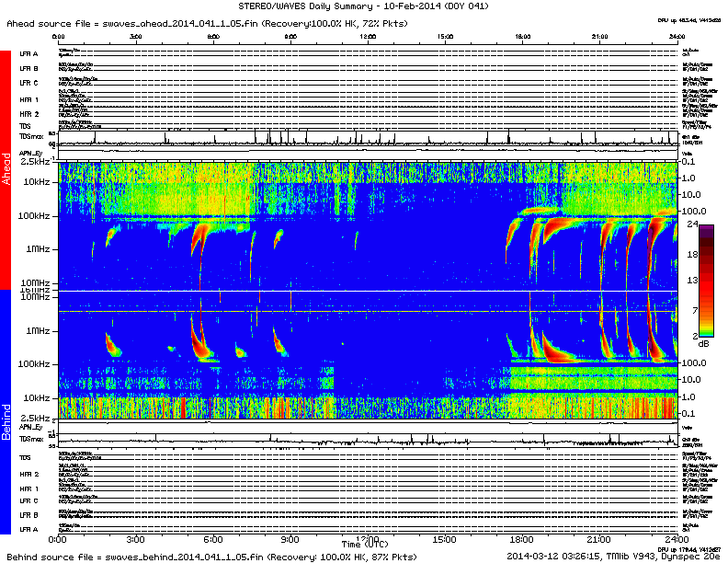Image resolution: width=728 pixels, height=563 pixels.
Task: Click the Ahead spectrogram 2.5kHz axis label
Action: (35, 162)
